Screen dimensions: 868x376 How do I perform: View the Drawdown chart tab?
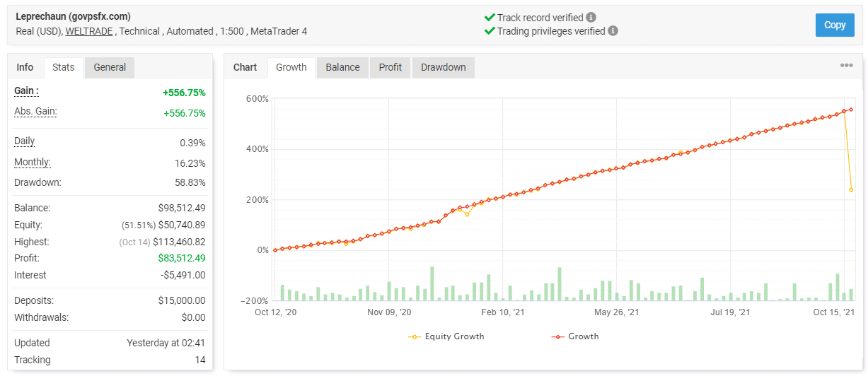[x=443, y=67]
